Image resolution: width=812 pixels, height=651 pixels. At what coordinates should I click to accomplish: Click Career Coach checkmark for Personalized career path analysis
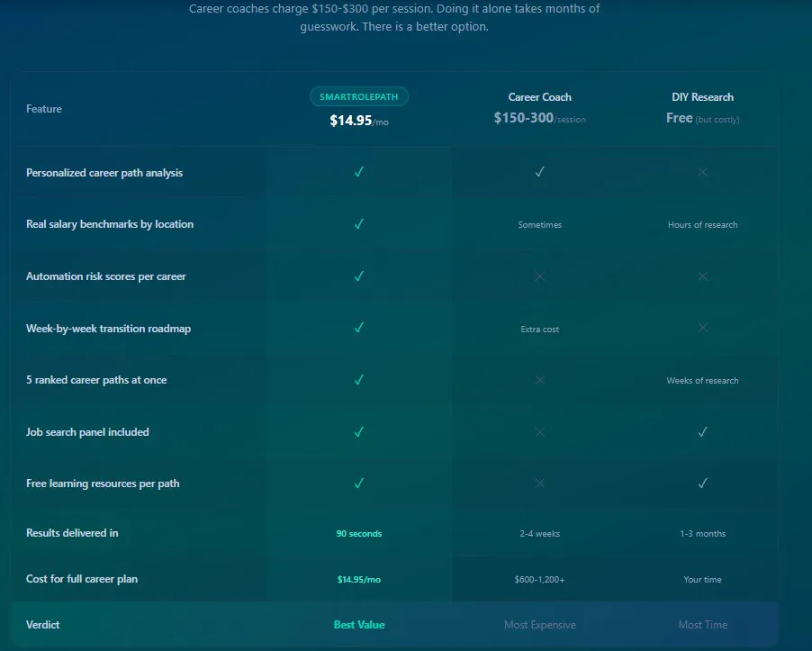point(539,171)
